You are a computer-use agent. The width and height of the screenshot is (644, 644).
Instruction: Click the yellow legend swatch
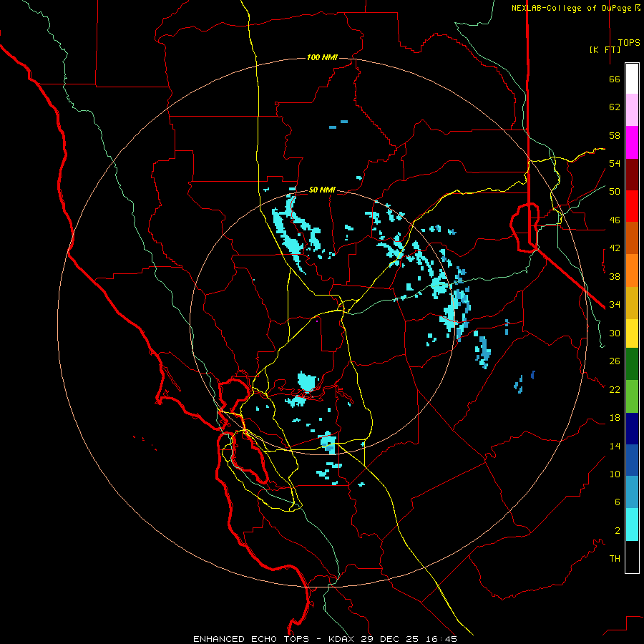[632, 333]
